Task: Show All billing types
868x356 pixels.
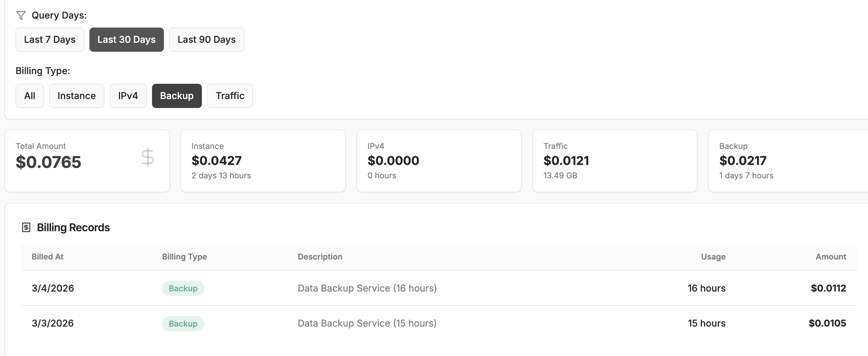Action: pyautogui.click(x=29, y=96)
